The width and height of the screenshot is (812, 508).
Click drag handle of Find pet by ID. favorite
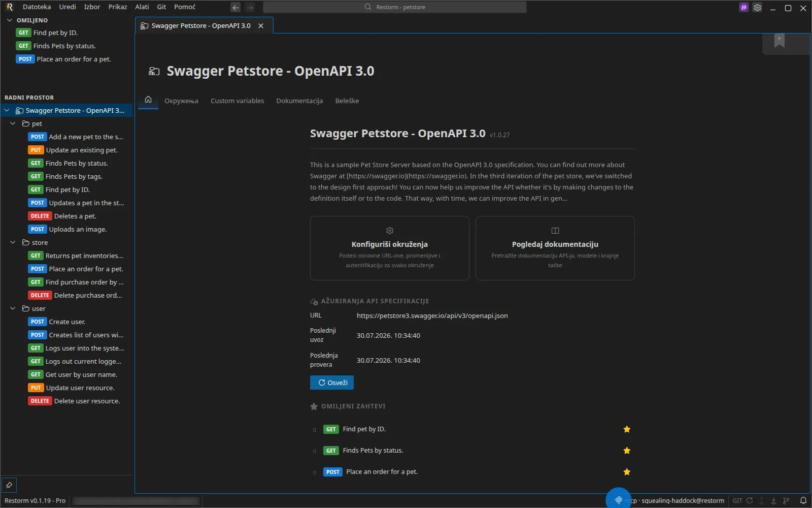(x=315, y=430)
